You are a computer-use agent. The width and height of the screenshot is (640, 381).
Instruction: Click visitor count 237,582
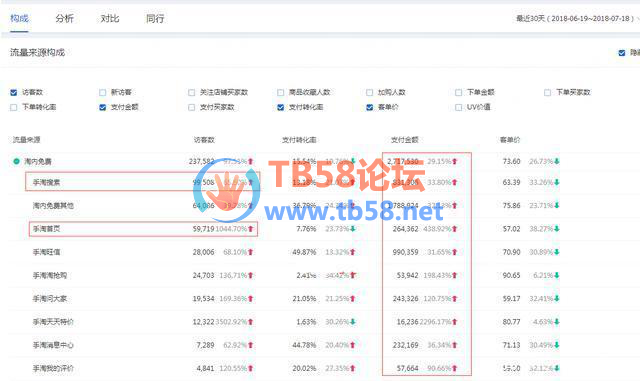(202, 161)
